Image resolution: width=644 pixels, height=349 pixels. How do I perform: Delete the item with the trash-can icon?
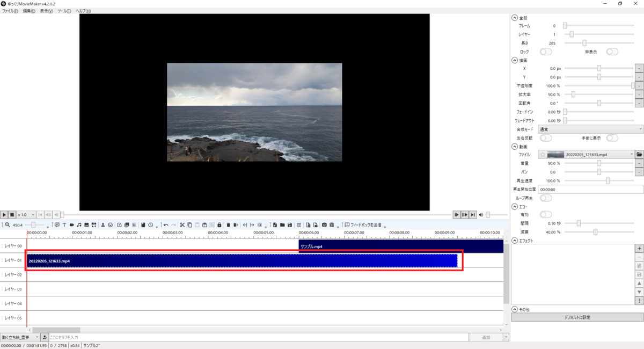coord(228,224)
